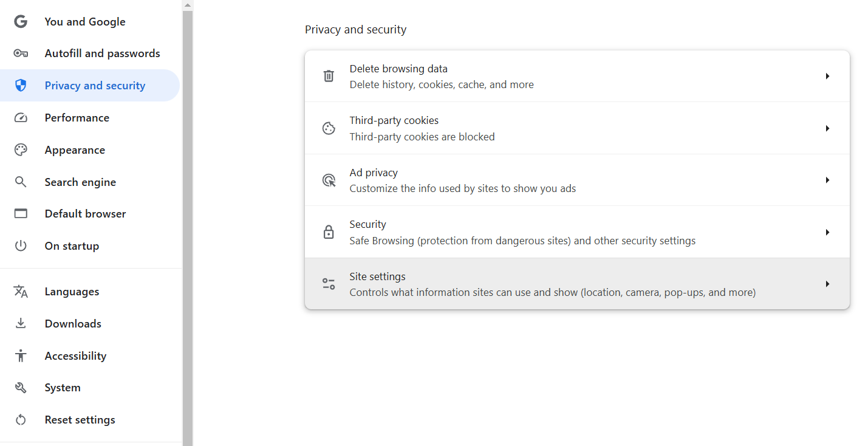Open Site settings text link

click(377, 276)
